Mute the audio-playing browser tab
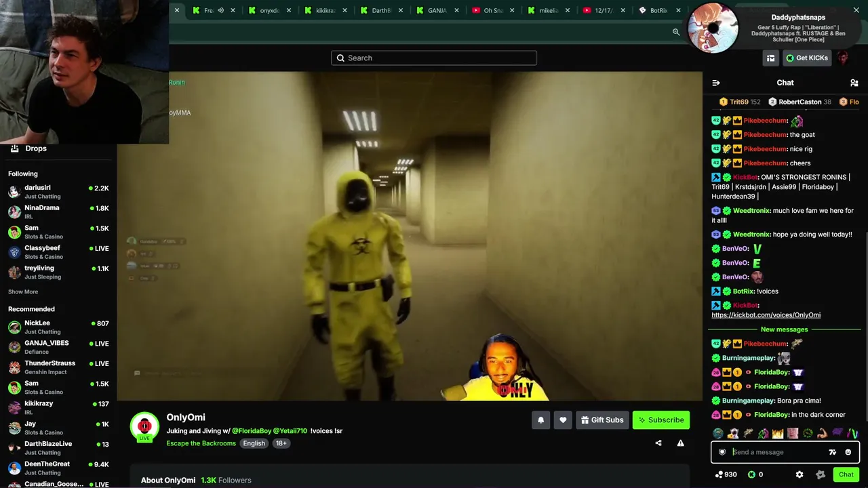This screenshot has width=868, height=488. (x=220, y=10)
